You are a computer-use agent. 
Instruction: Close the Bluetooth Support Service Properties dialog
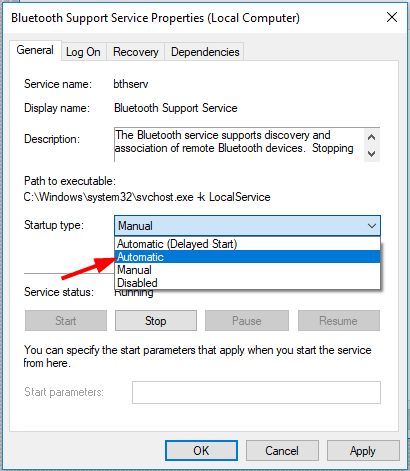click(392, 17)
